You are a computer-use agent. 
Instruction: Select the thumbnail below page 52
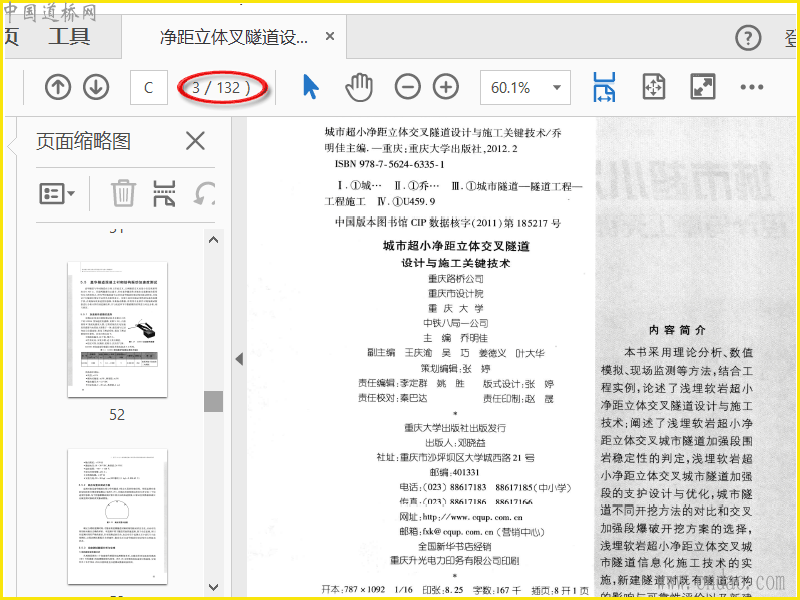click(117, 517)
